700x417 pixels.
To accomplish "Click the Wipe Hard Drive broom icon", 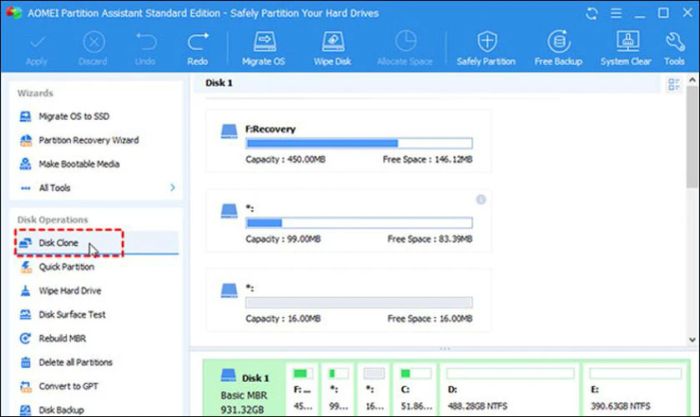I will click(25, 291).
